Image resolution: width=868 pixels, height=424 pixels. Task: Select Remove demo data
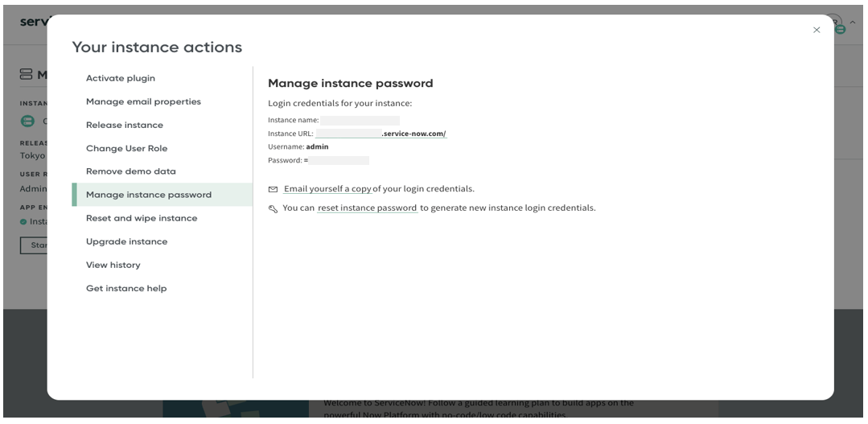(130, 171)
